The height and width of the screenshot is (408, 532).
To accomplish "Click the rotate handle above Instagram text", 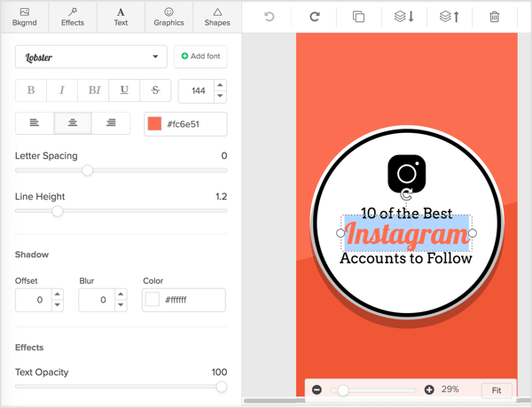I will pyautogui.click(x=406, y=195).
